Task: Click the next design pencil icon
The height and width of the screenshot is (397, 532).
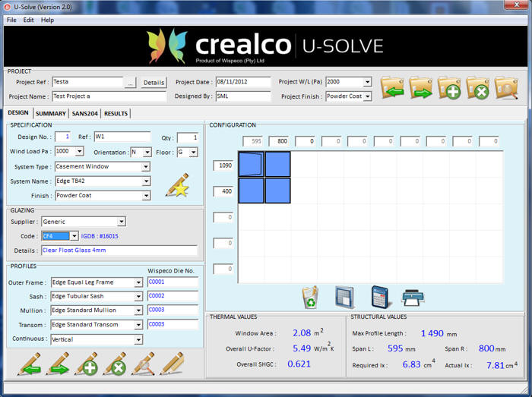Action: coord(58,364)
